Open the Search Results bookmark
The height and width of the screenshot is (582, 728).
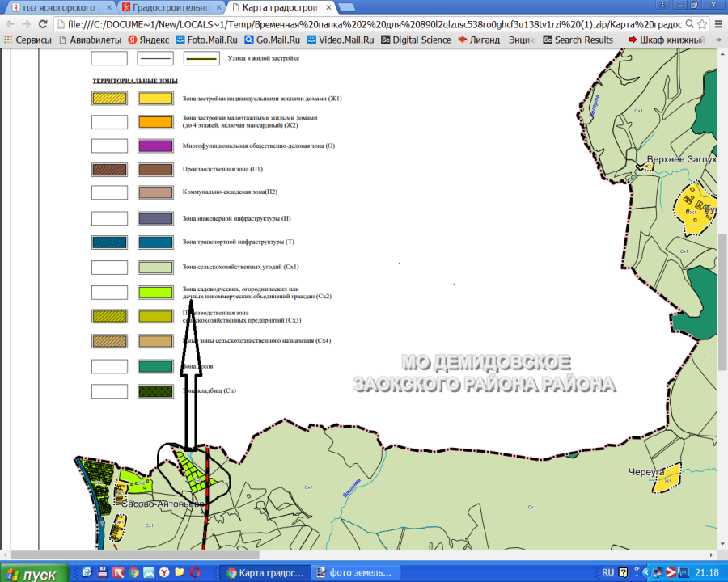[579, 40]
